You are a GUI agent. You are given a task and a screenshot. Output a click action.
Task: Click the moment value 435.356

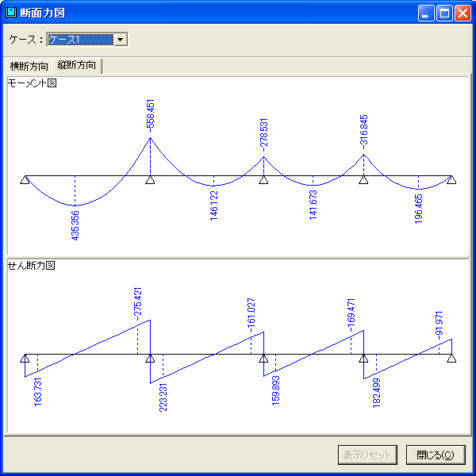[x=75, y=225]
